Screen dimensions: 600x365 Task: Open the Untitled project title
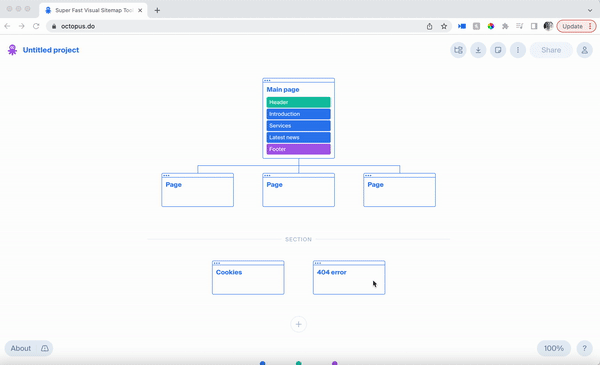pos(51,50)
